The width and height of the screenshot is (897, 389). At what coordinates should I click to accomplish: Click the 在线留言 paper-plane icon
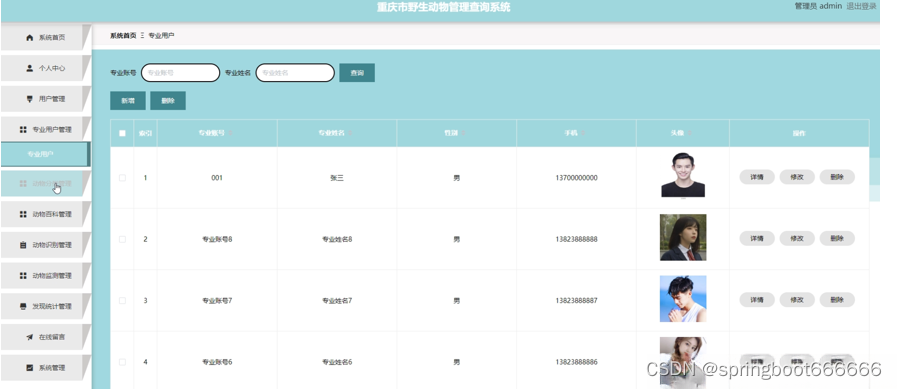pyautogui.click(x=30, y=337)
